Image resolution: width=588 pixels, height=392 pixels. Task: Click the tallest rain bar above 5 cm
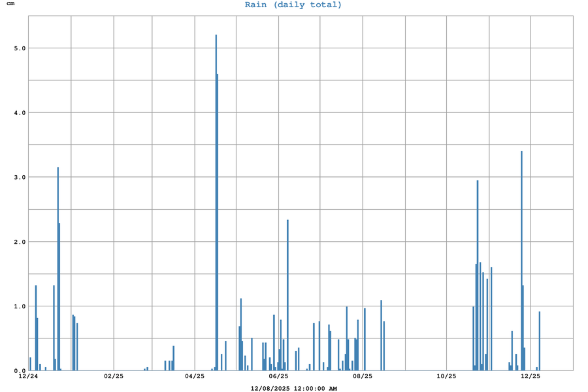pyautogui.click(x=216, y=196)
